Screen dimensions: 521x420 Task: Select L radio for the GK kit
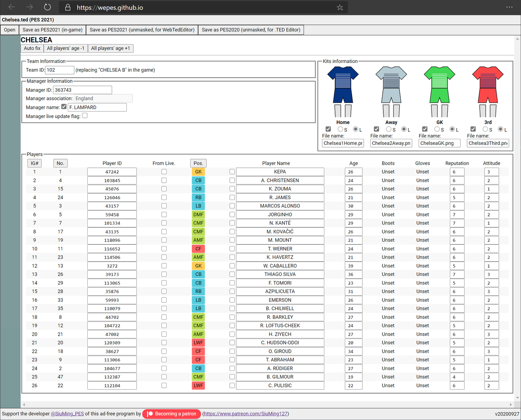pos(453,129)
